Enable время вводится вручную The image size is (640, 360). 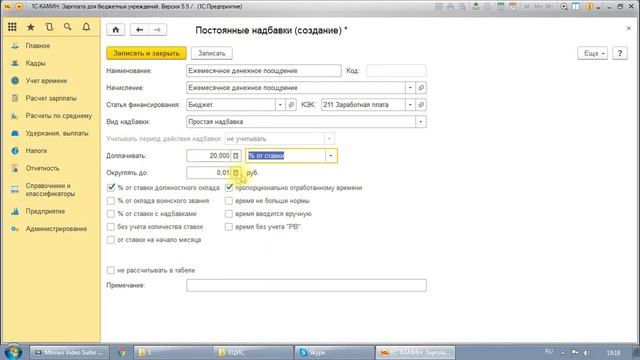229,214
